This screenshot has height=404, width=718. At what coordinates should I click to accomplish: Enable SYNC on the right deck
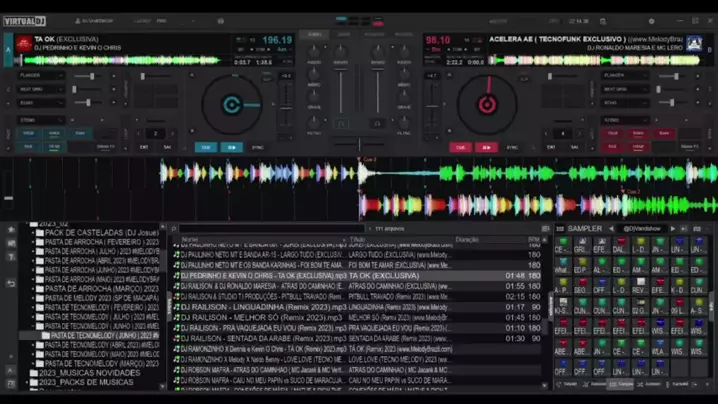512,147
